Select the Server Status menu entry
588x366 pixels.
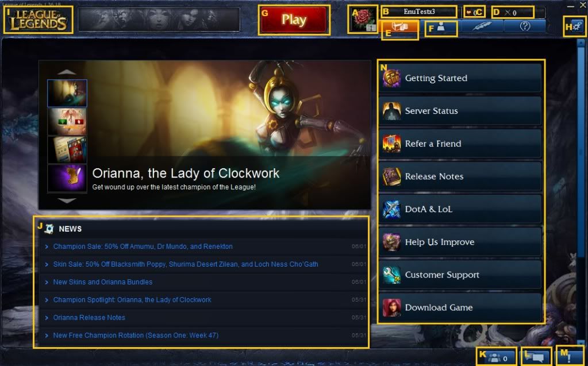point(460,111)
